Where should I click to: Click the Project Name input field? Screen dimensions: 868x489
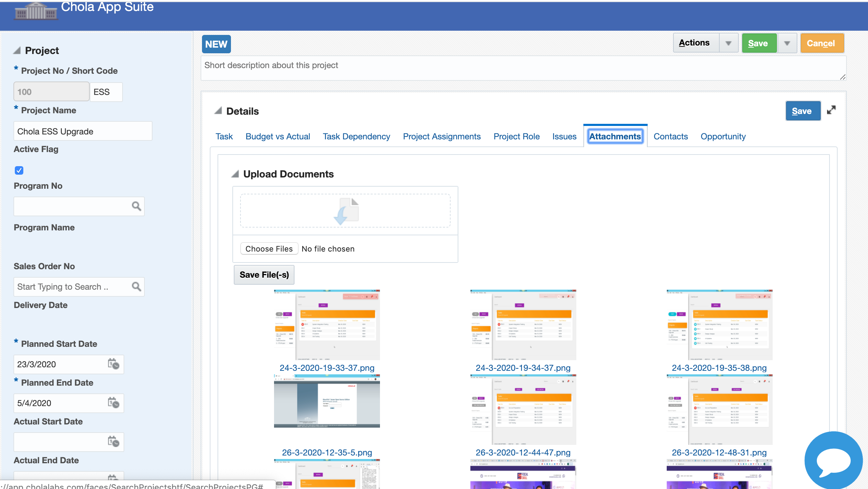pyautogui.click(x=83, y=131)
